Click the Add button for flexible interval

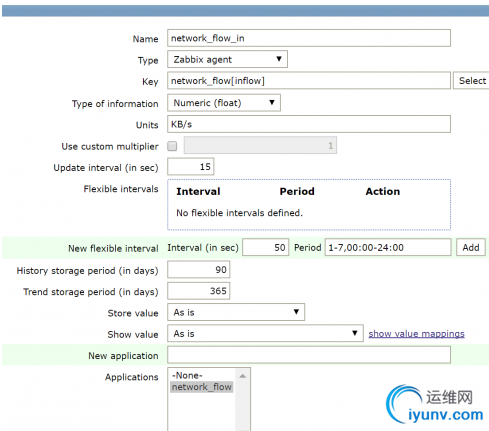471,247
